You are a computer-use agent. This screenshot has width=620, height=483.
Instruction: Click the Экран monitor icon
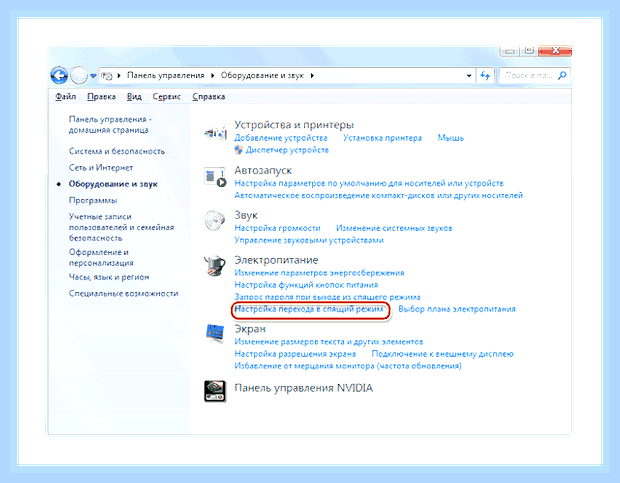[215, 334]
